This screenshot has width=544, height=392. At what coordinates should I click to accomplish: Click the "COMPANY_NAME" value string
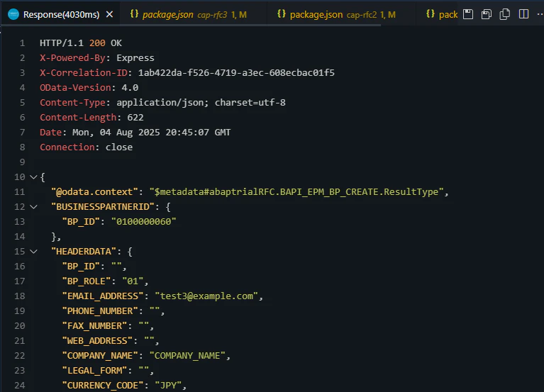tap(187, 356)
